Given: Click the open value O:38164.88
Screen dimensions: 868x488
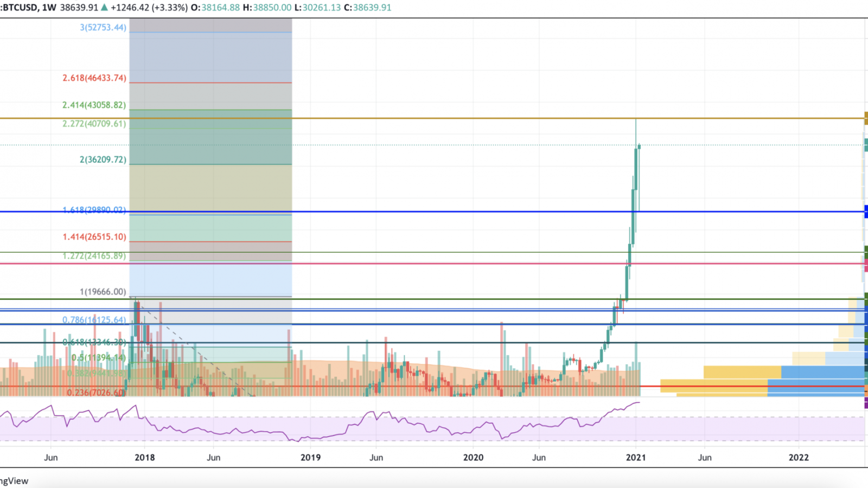Looking at the screenshot, I should coord(216,8).
